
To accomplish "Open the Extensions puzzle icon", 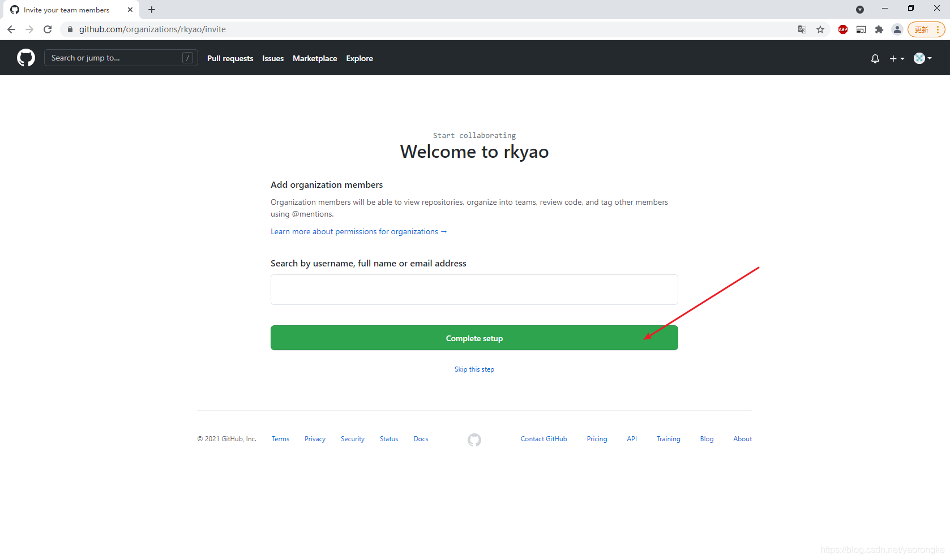I will [x=879, y=29].
